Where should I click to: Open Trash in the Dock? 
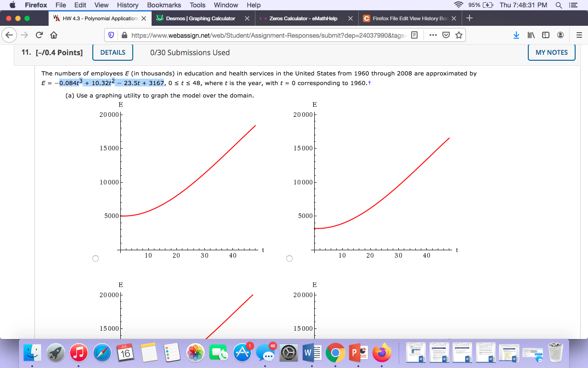tap(556, 353)
